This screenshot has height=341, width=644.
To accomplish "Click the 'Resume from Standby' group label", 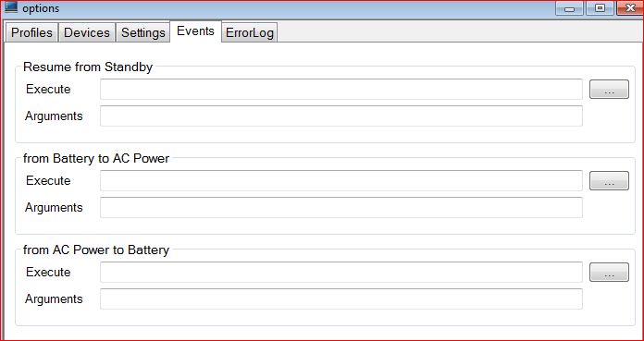I will [88, 67].
